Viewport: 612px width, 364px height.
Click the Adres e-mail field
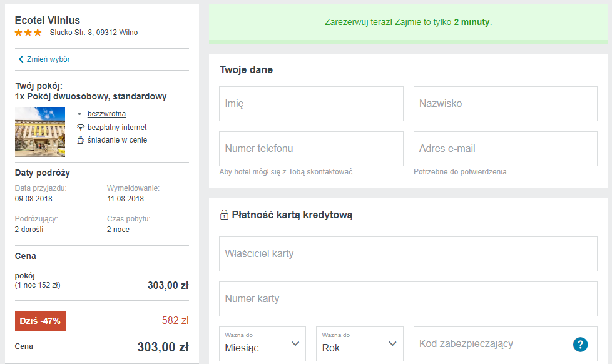point(505,149)
